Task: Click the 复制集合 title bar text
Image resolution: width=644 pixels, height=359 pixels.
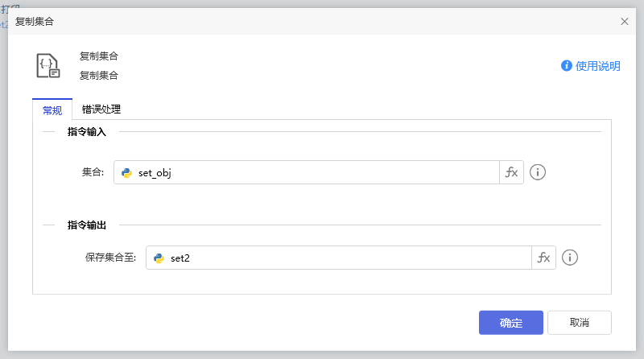Action: coord(36,22)
